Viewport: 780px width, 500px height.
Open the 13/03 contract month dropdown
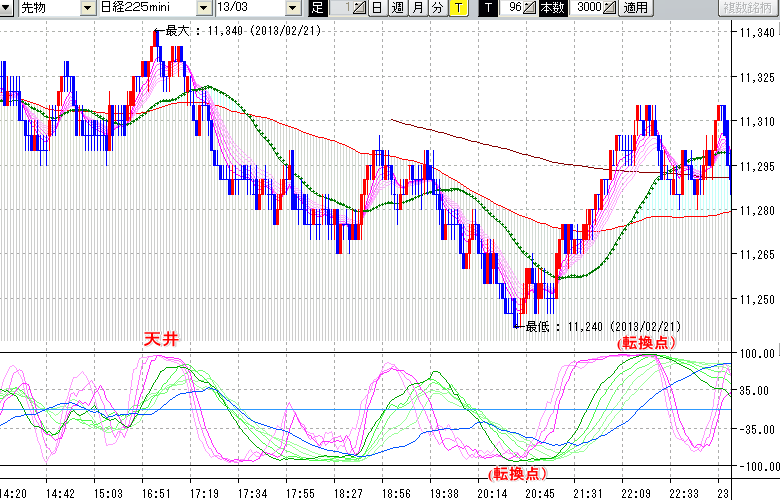292,8
